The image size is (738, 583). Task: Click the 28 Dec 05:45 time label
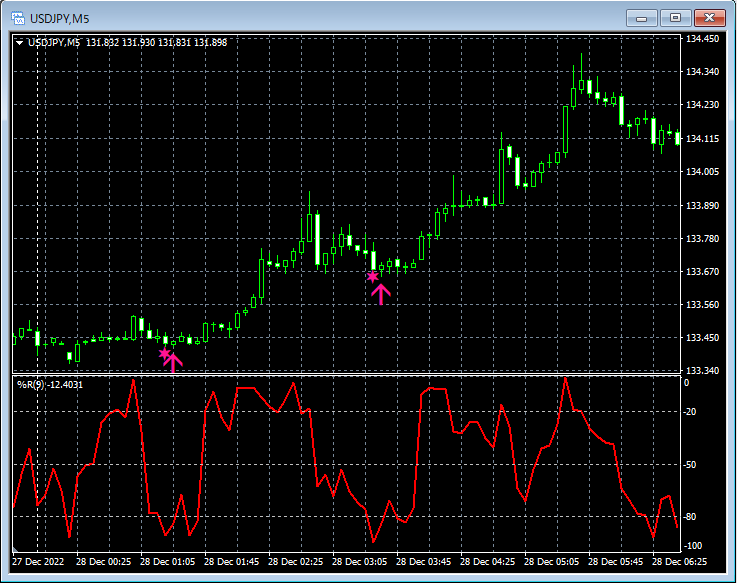pos(616,561)
